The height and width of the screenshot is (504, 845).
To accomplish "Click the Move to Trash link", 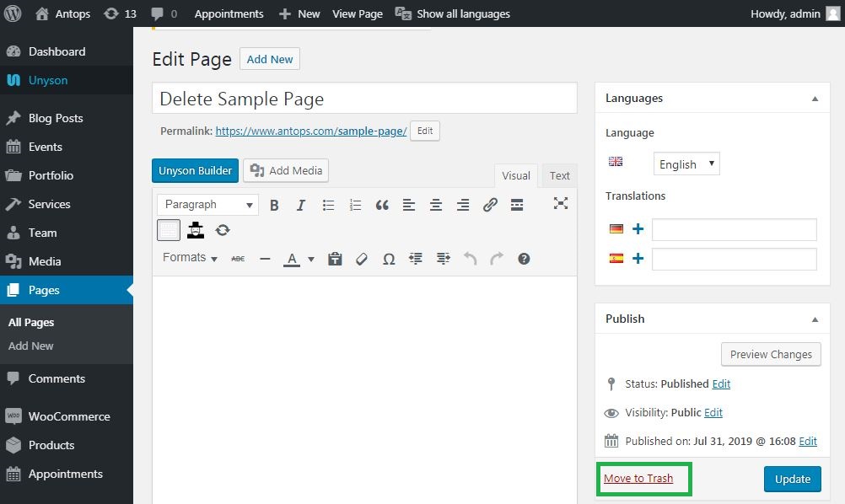I will 638,478.
